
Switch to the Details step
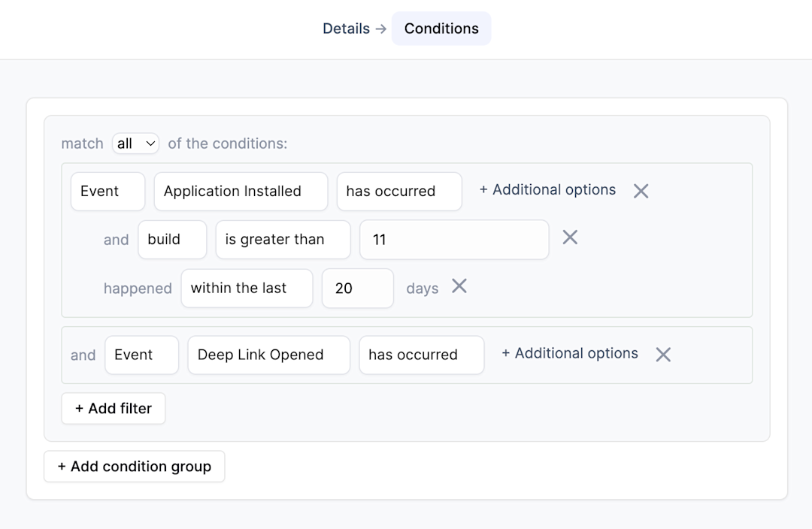[346, 29]
